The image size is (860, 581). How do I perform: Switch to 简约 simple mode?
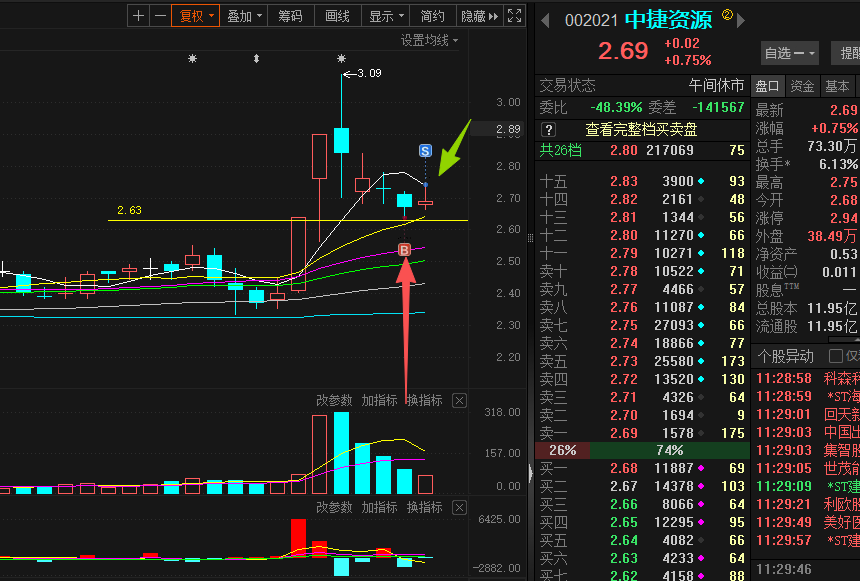pyautogui.click(x=432, y=16)
